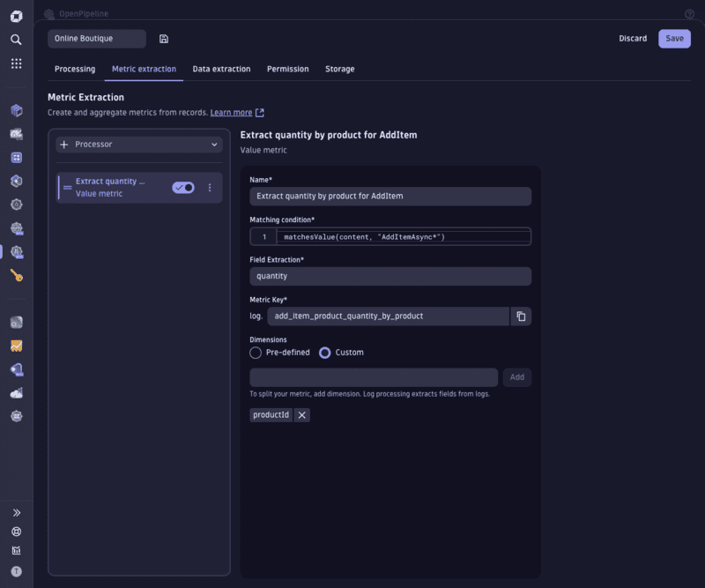Viewport: 705px width, 588px height.
Task: Click the Save button
Action: click(674, 38)
